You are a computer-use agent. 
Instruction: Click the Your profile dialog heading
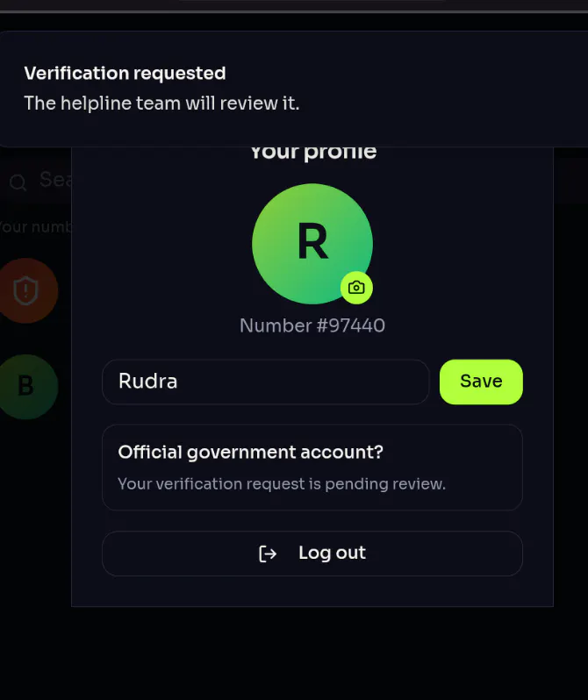[x=313, y=154]
